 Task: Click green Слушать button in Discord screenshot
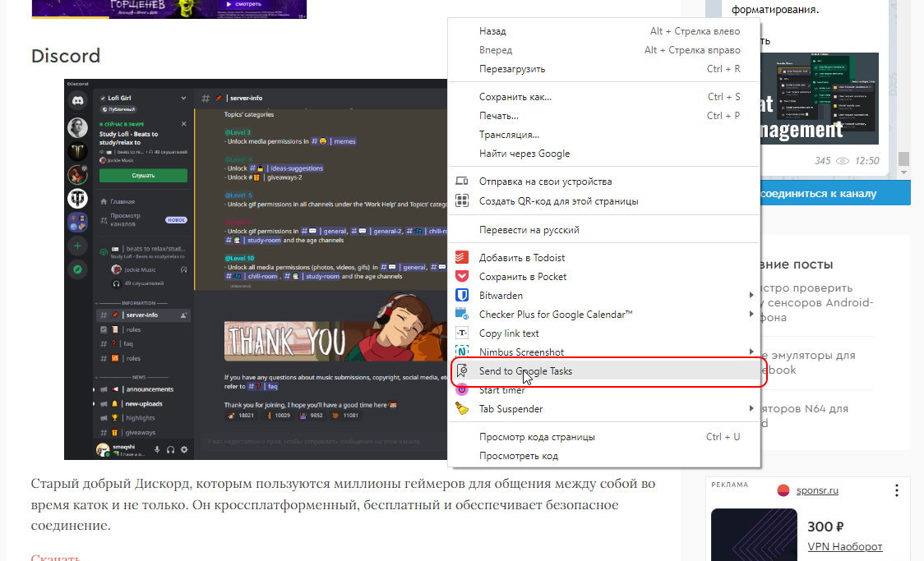click(143, 176)
